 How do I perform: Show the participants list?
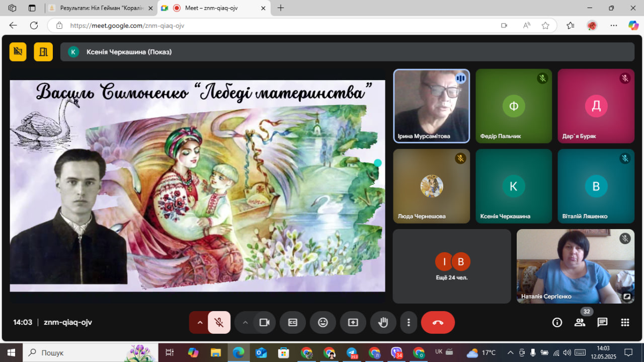coord(580,322)
